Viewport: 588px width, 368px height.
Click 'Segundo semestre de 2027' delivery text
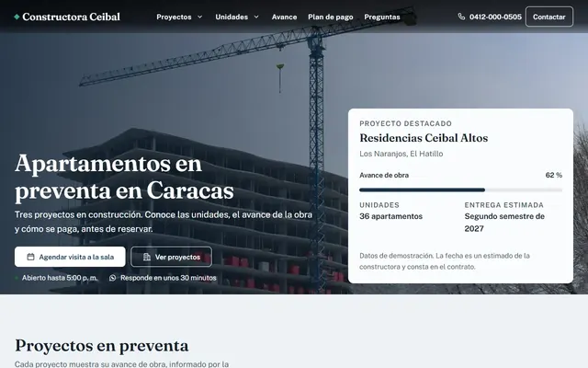[504, 223]
